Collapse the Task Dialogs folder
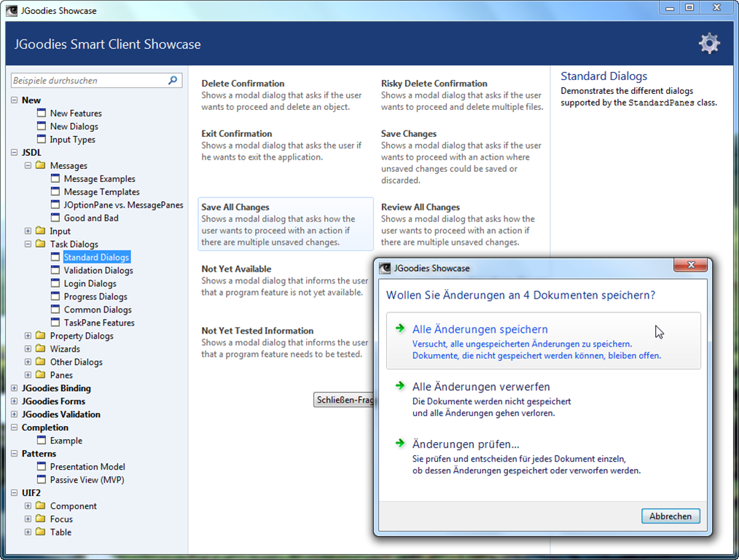The width and height of the screenshot is (739, 560). pyautogui.click(x=28, y=244)
